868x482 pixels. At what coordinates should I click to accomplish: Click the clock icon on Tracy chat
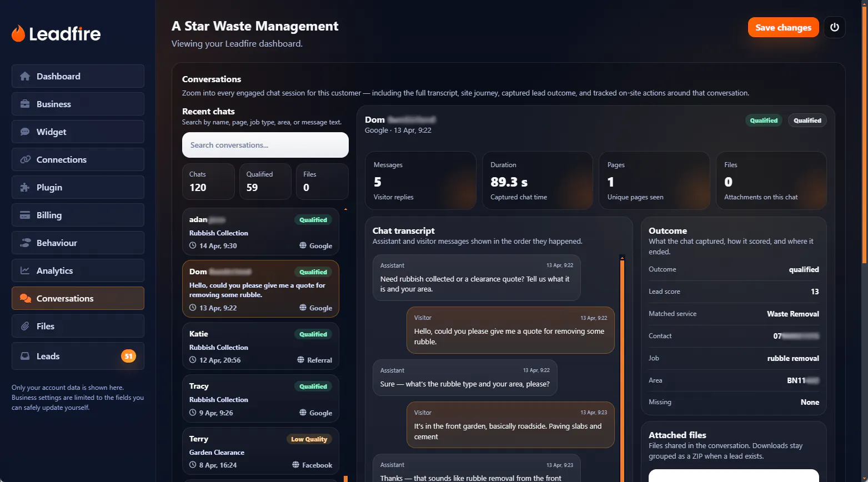pos(193,413)
